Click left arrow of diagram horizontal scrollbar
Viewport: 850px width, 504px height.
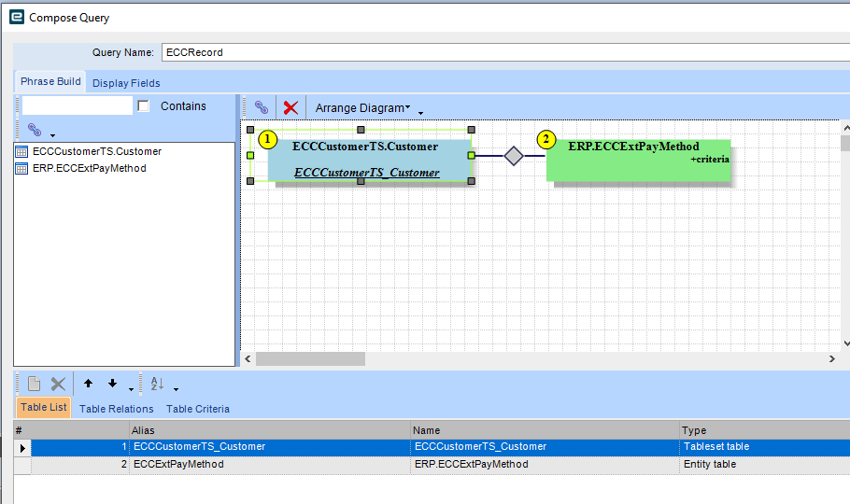pos(248,358)
